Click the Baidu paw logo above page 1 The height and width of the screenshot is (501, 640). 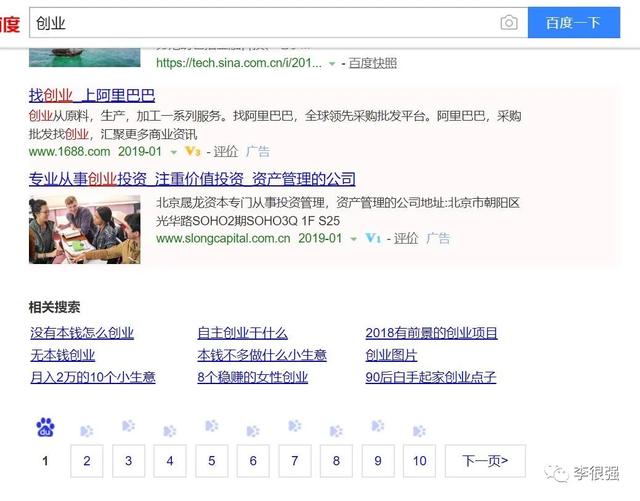[45, 428]
